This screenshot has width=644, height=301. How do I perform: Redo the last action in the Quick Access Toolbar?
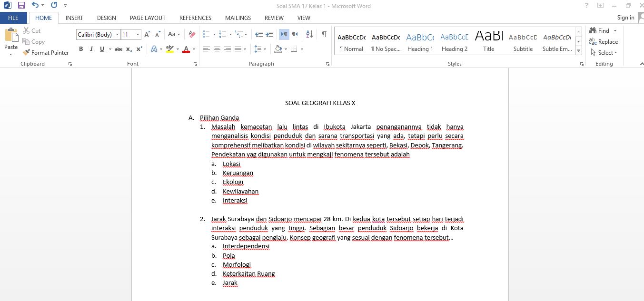[x=54, y=6]
